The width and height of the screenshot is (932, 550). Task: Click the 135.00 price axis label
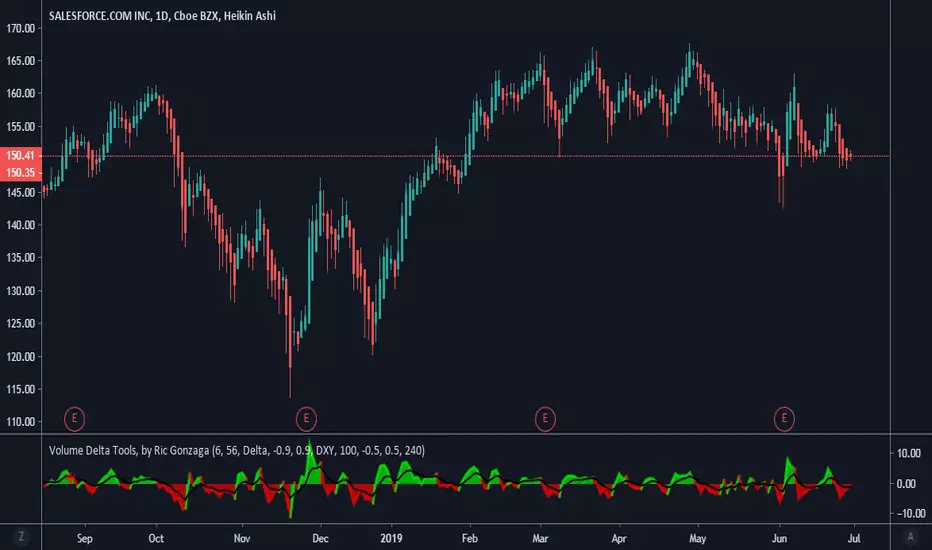click(x=21, y=257)
